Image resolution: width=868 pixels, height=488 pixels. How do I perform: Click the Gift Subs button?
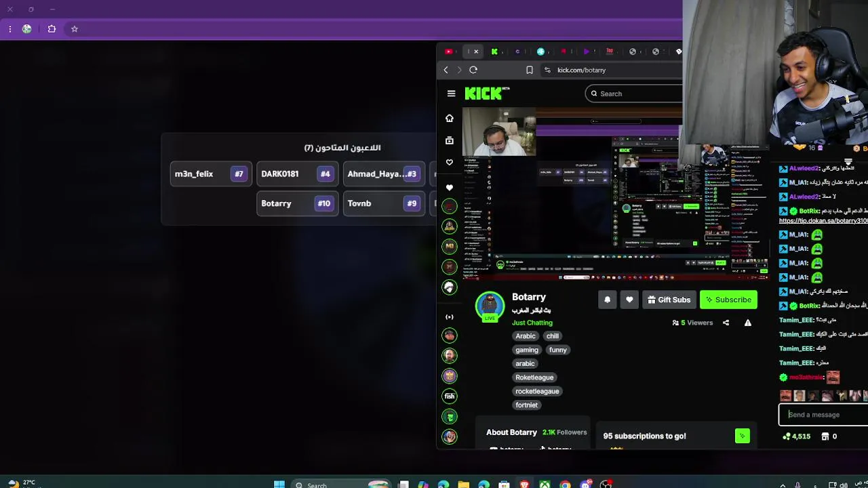pyautogui.click(x=669, y=300)
